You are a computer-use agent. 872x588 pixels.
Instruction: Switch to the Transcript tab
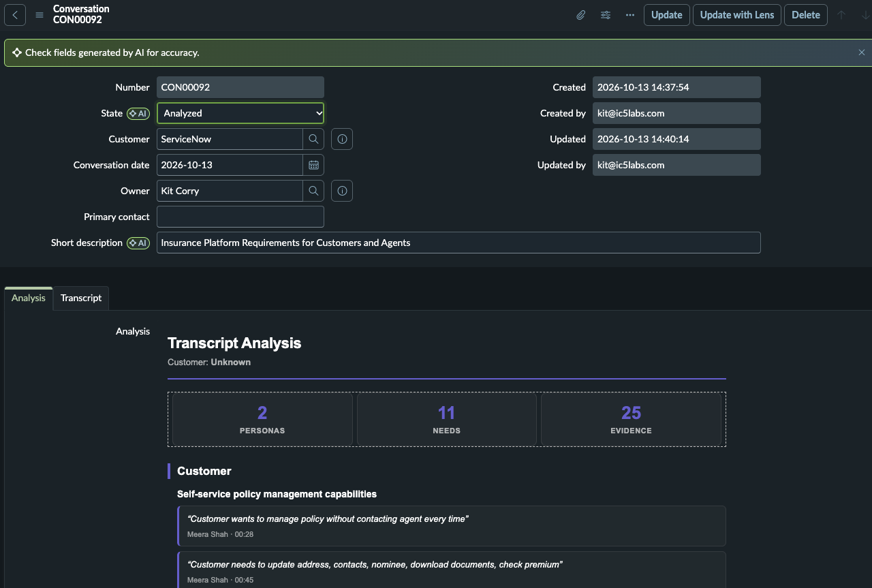pyautogui.click(x=81, y=298)
